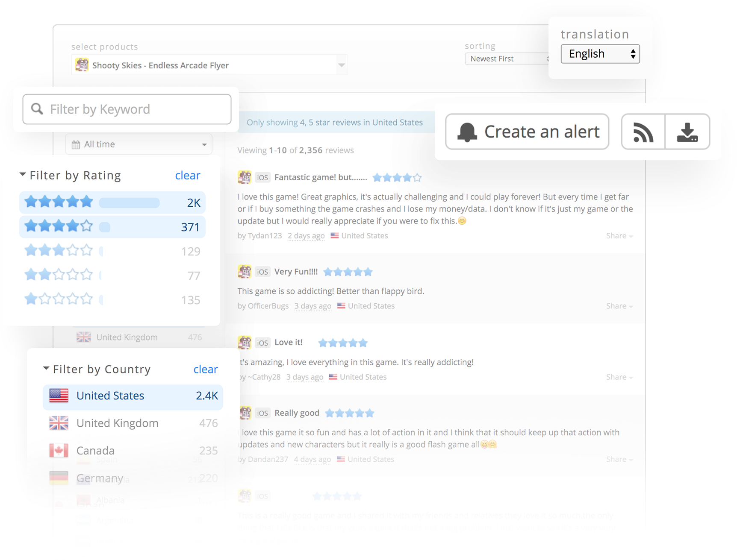Open Share menu on ~Cathy28's review

pos(619,377)
